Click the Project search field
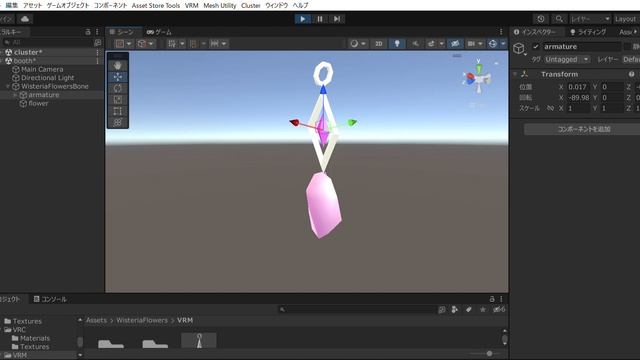640x360 pixels. [357, 310]
